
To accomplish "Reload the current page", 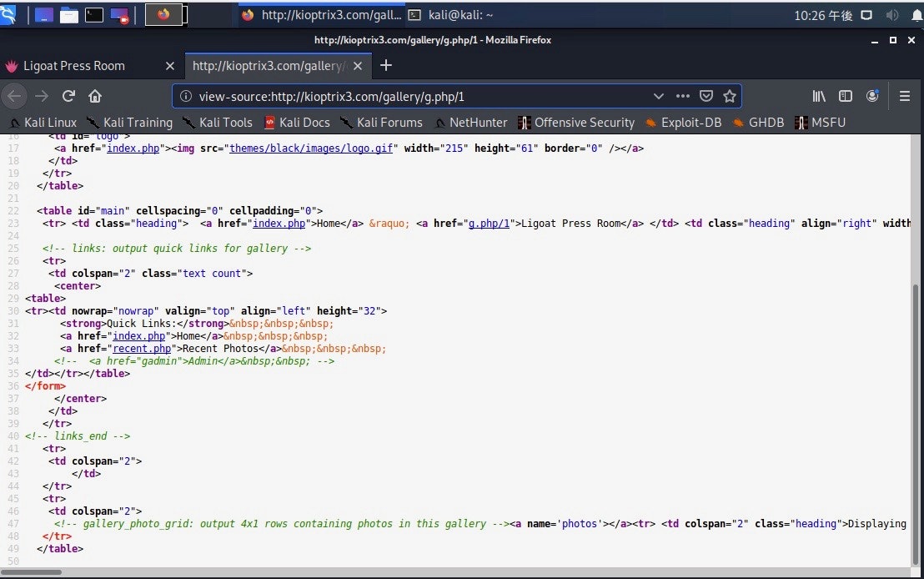I will point(68,96).
